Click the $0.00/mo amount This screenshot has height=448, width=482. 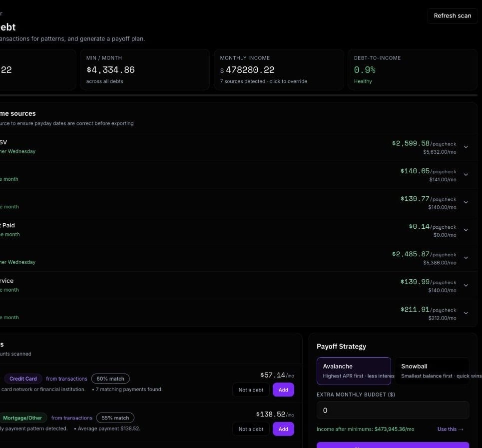tap(445, 235)
